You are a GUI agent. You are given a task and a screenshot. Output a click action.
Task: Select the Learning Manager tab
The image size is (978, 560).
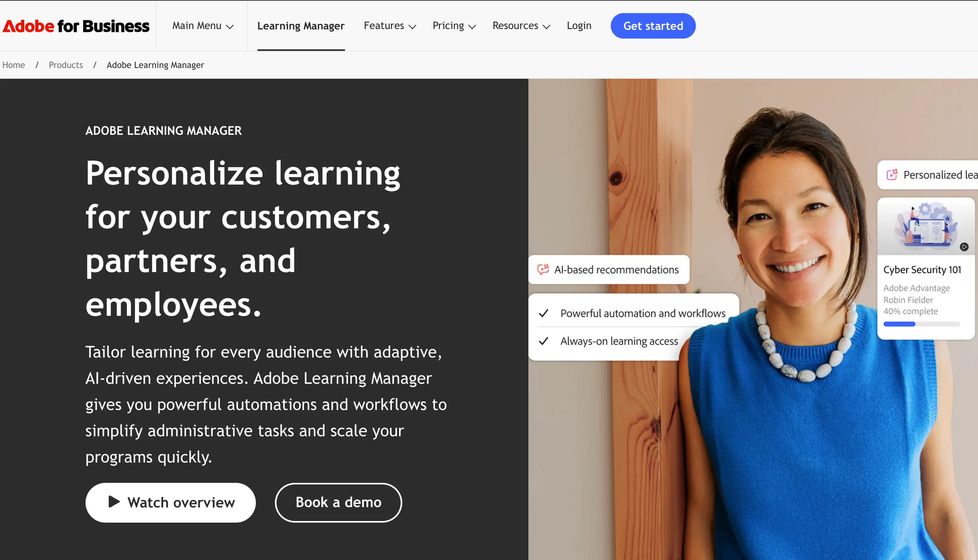tap(301, 26)
